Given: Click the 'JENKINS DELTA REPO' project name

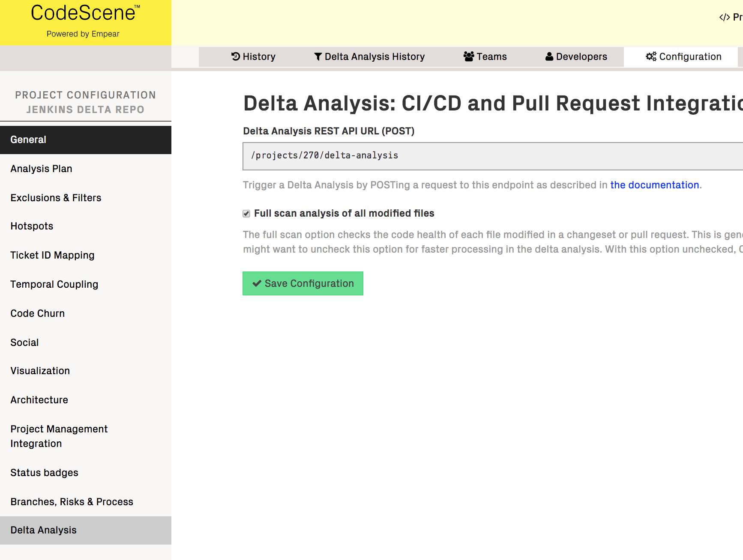Looking at the screenshot, I should pos(85,110).
